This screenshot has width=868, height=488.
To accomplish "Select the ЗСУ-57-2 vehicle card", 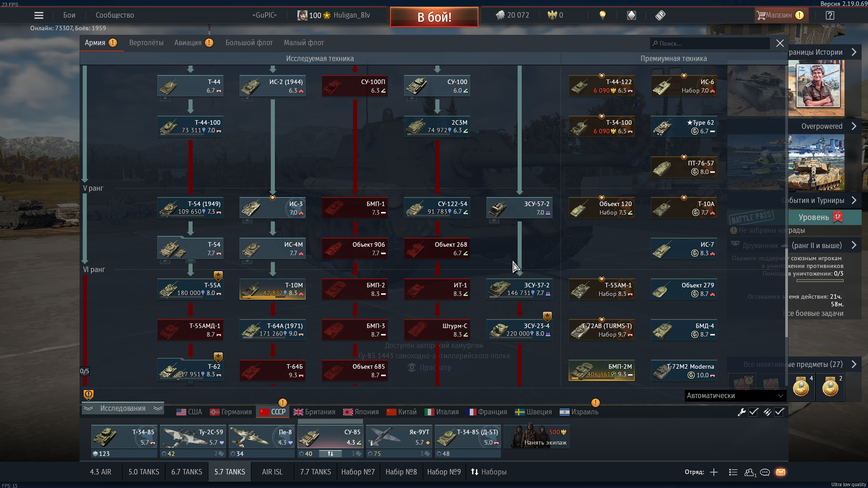I will (x=519, y=208).
